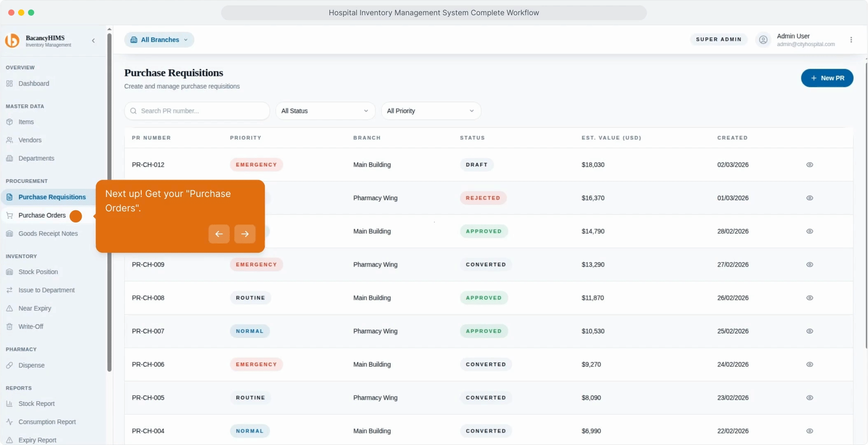Click the Admin User avatar icon
Screen dimensions: 868x445
[763, 40]
